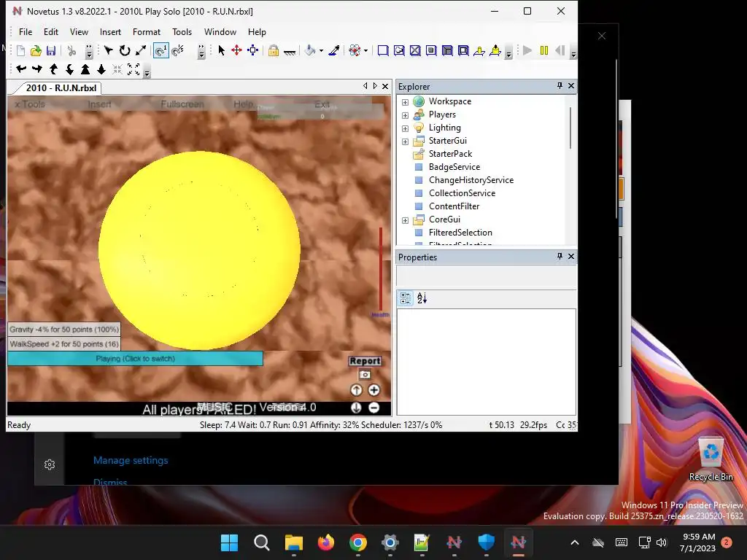Click the camera pan right arrow
The width and height of the screenshot is (747, 560).
[36, 69]
